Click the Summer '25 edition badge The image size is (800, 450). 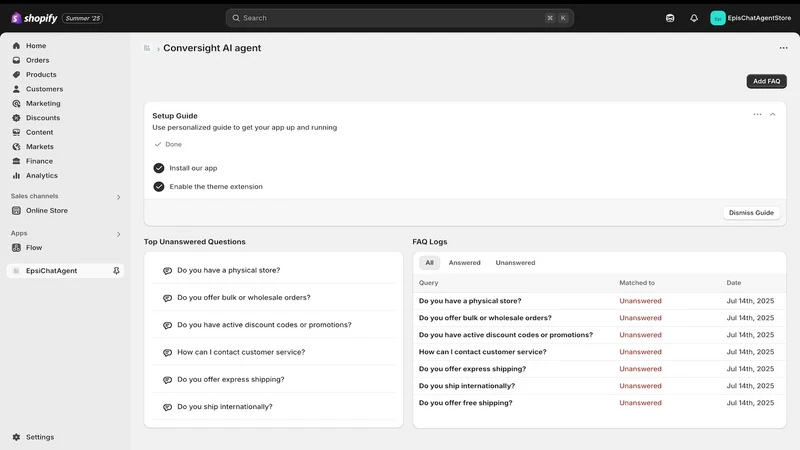83,18
